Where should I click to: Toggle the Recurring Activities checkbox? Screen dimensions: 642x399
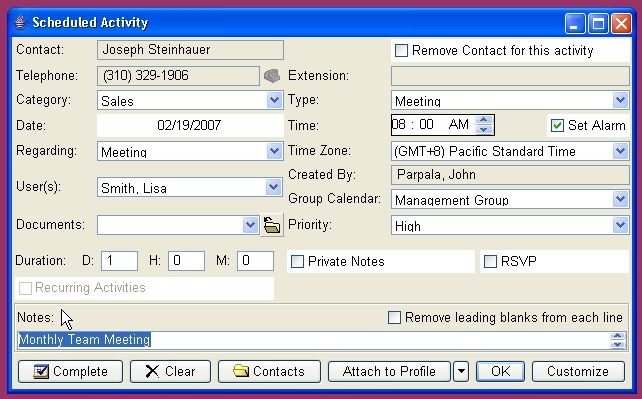pos(25,288)
